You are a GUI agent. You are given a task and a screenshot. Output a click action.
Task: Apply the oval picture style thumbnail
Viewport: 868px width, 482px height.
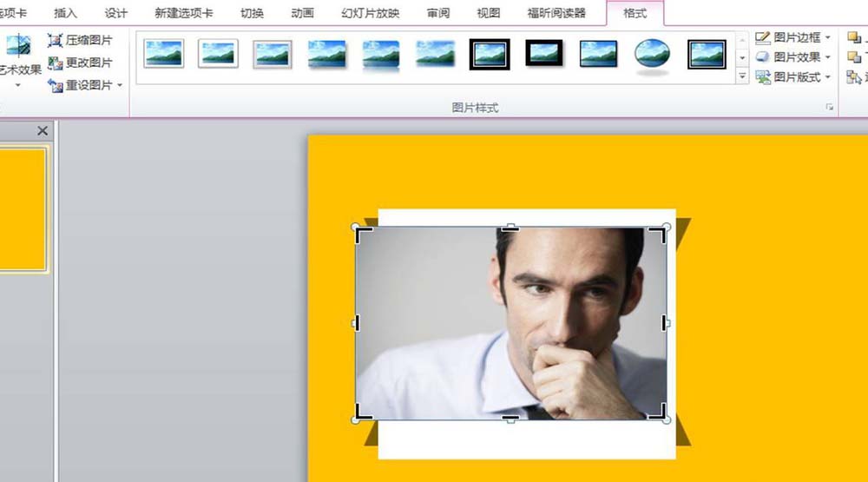tap(652, 55)
